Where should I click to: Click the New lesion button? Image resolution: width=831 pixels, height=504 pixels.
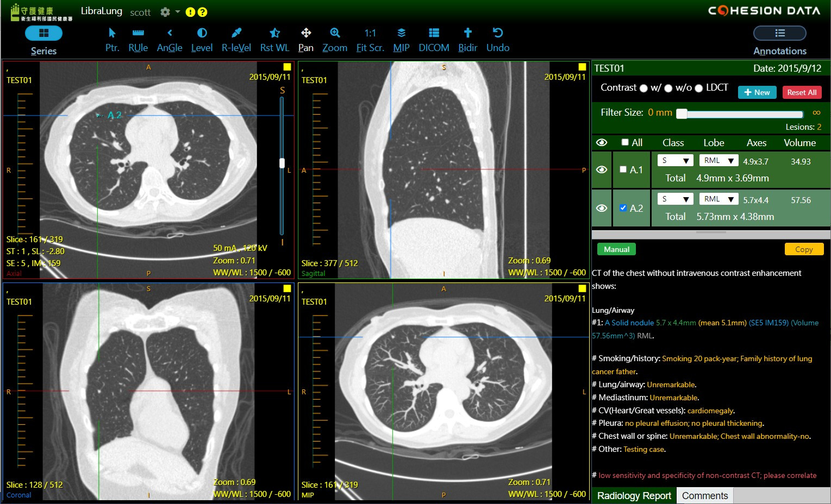click(x=757, y=92)
